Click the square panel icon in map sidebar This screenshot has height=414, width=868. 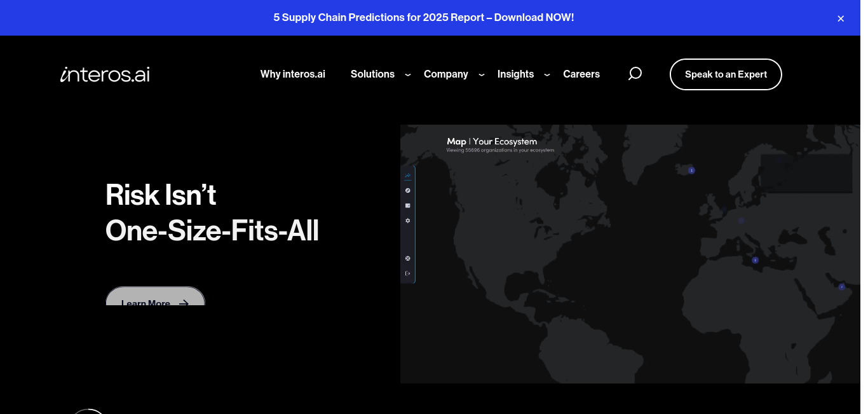(408, 205)
